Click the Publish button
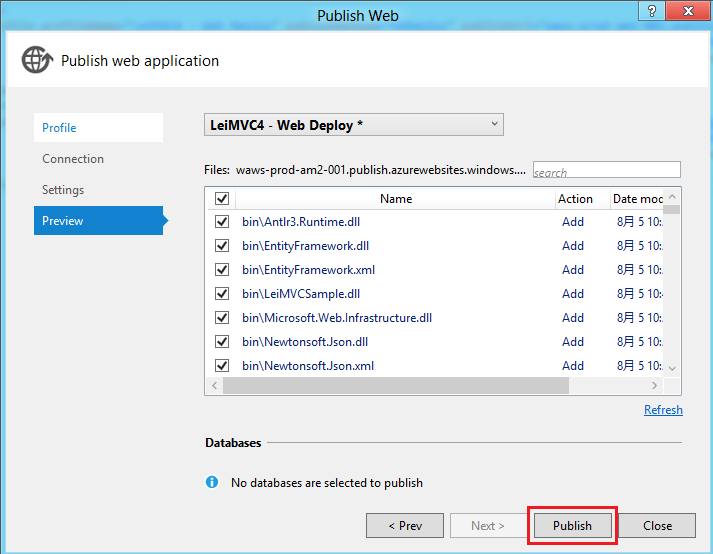This screenshot has width=713, height=554. (x=572, y=526)
